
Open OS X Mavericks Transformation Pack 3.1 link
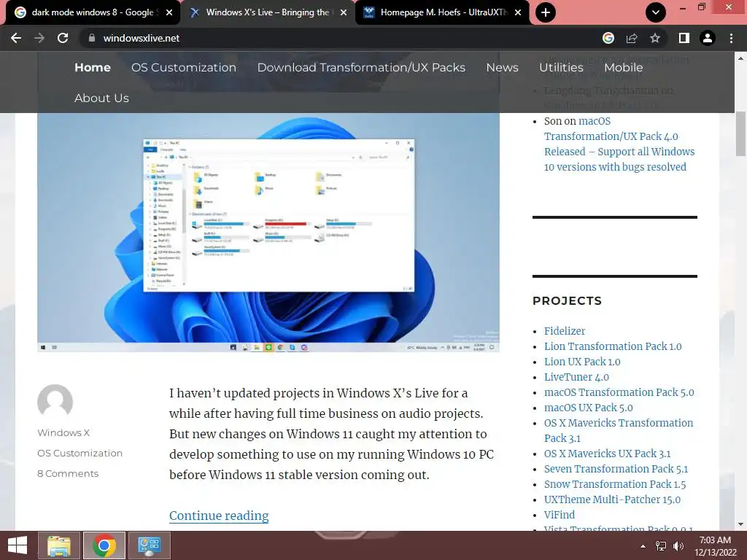(619, 430)
